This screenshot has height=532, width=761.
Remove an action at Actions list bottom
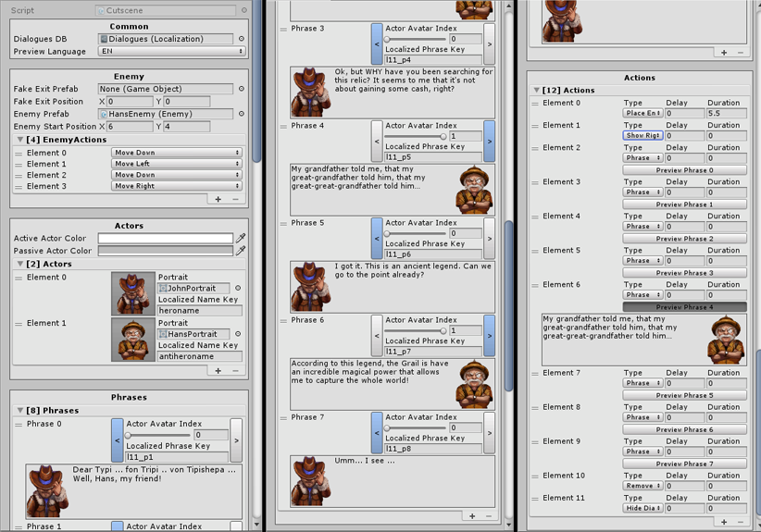(740, 522)
